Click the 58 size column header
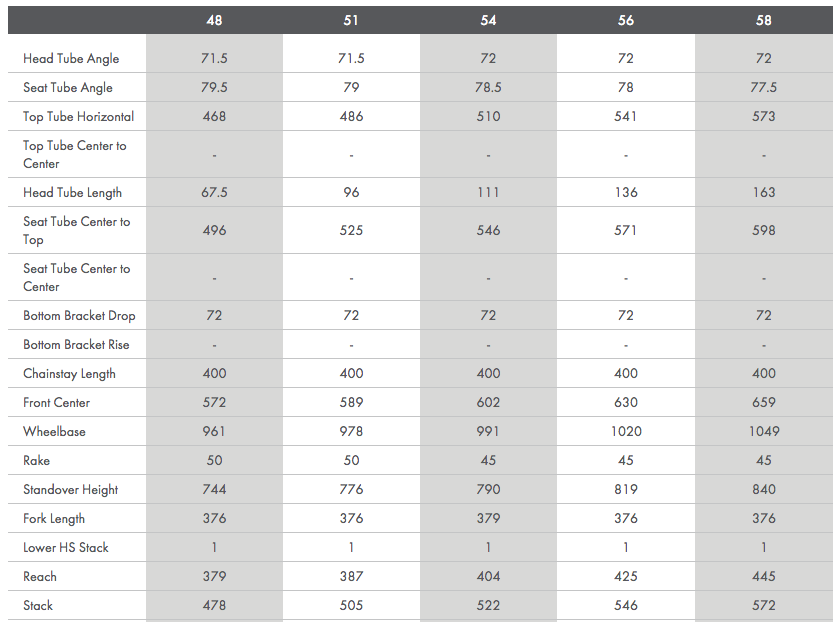Image resolution: width=839 pixels, height=622 pixels. pos(764,20)
